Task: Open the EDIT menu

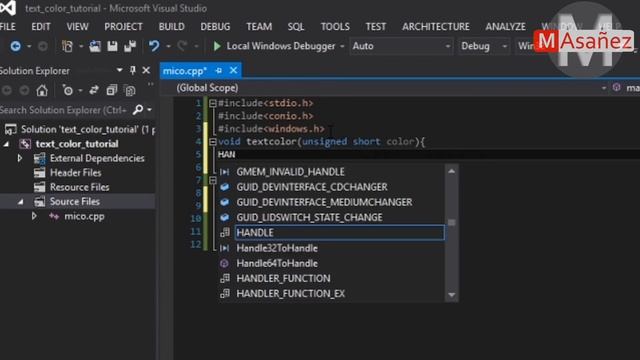Action: (x=41, y=27)
